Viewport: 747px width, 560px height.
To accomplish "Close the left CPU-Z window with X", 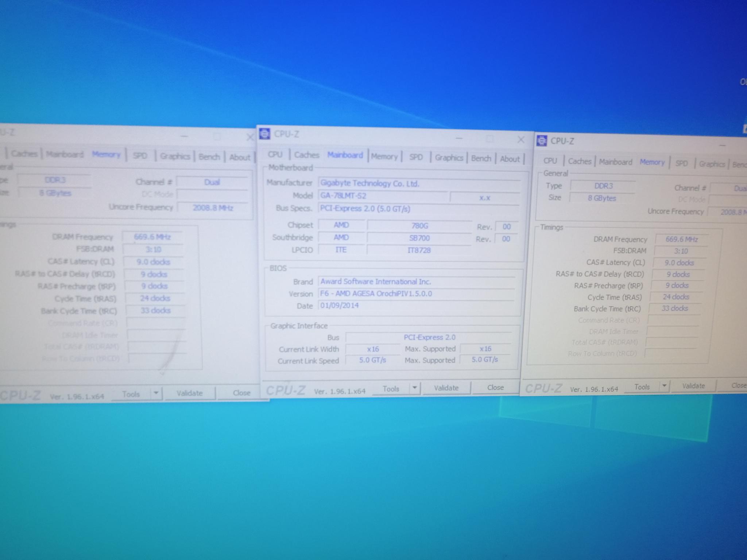I will pyautogui.click(x=250, y=137).
